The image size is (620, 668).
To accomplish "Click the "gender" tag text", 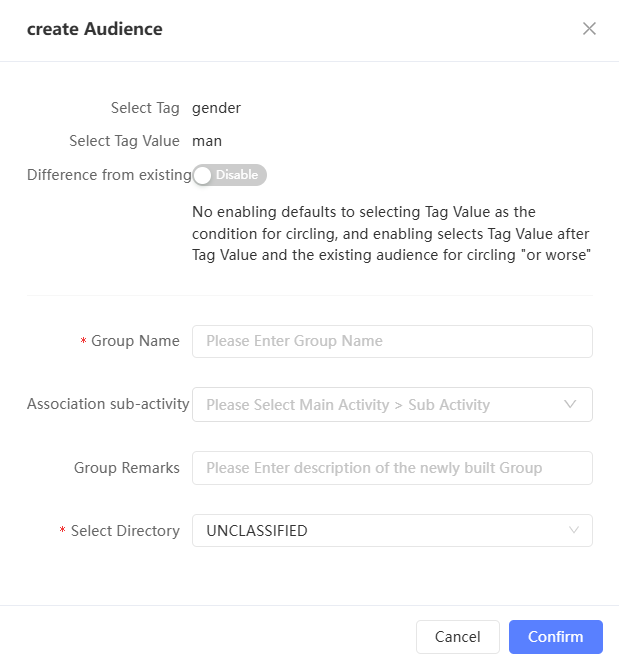I will point(216,108).
